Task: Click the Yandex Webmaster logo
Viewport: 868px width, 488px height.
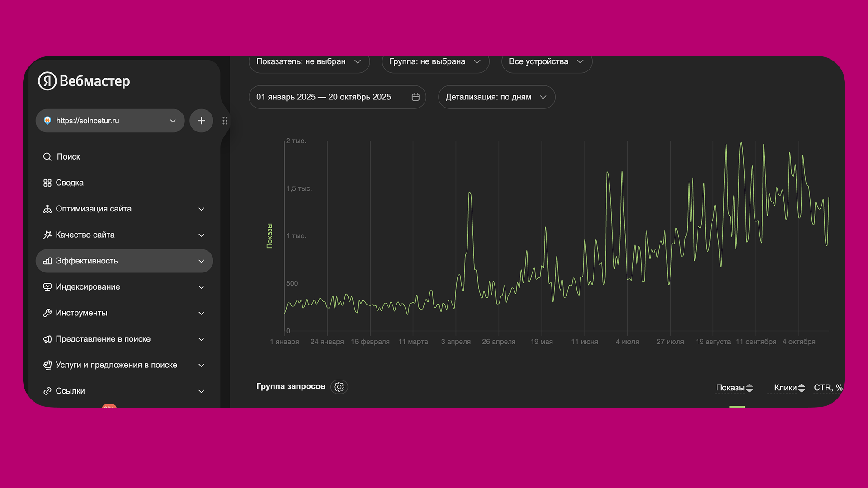Action: (84, 81)
